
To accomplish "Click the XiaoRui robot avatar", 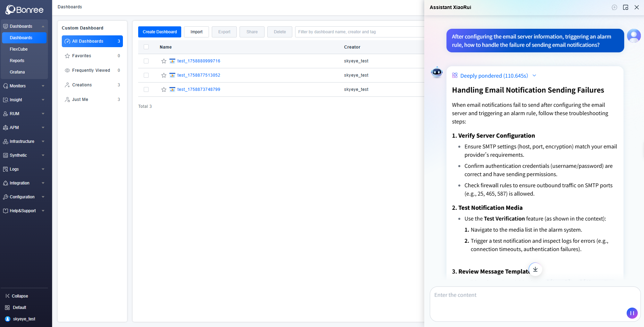I will (x=436, y=72).
